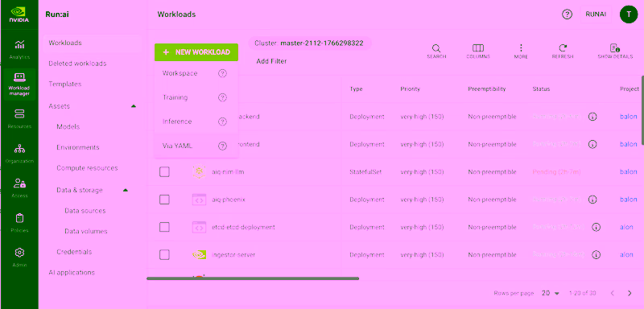Open Credentials in the side menu
This screenshot has width=644, height=309.
(x=74, y=252)
